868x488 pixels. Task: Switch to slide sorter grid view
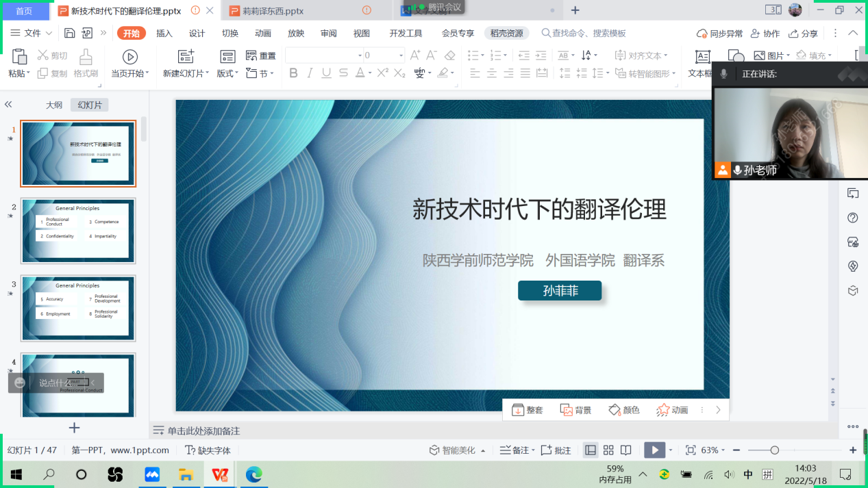[608, 450]
